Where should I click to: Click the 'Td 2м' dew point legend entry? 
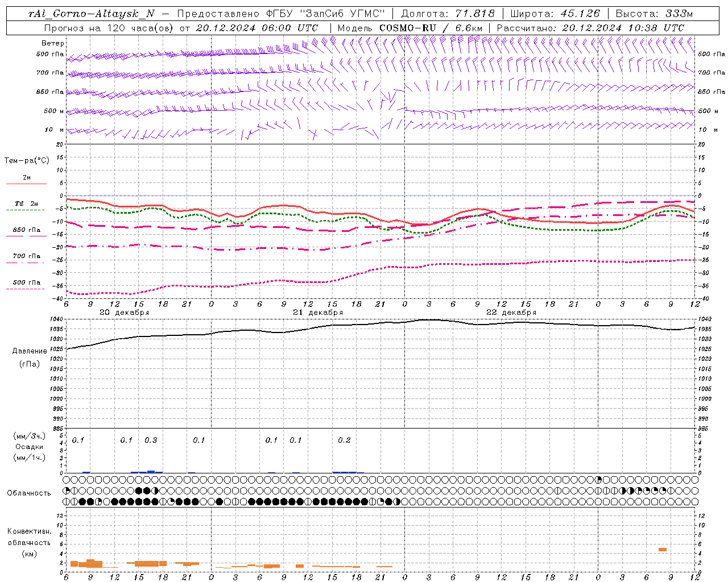point(27,203)
